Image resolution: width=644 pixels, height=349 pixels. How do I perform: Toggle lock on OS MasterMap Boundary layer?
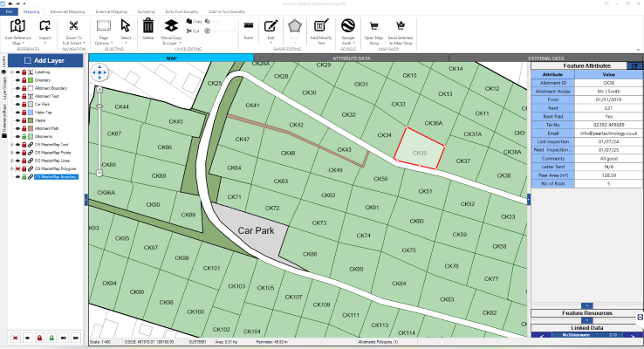(24, 177)
